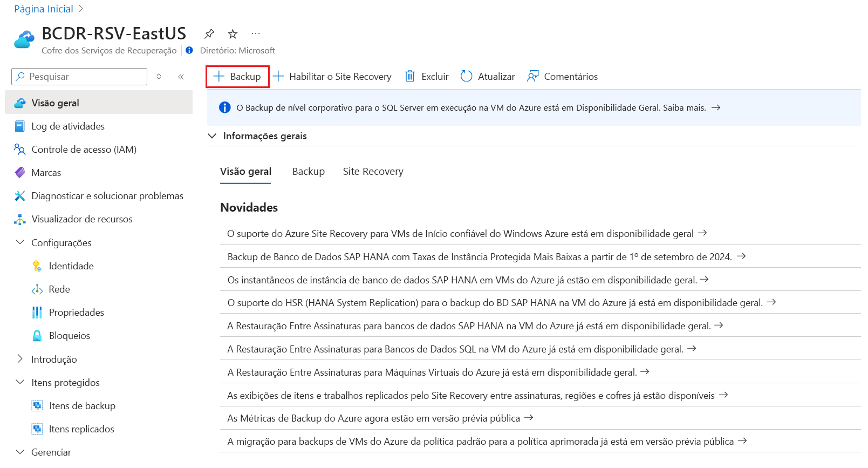Open the política aprimorada migration news item
The height and width of the screenshot is (468, 868).
(x=487, y=442)
